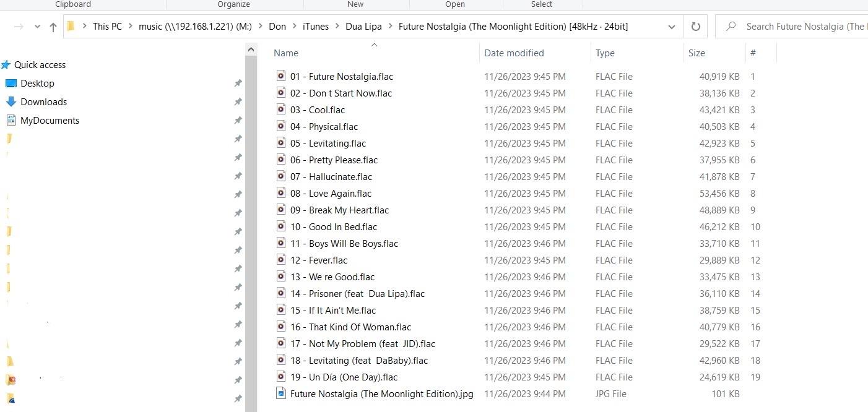Viewport: 868px width, 412px height.
Task: Click the Future Nostalgia (The Moonlight Edition) breadcrumb
Action: 513,27
